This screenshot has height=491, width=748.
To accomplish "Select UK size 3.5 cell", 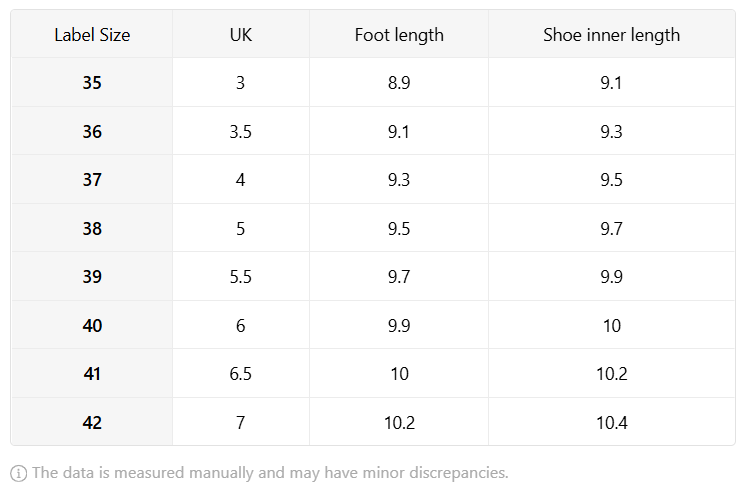I will [x=241, y=131].
